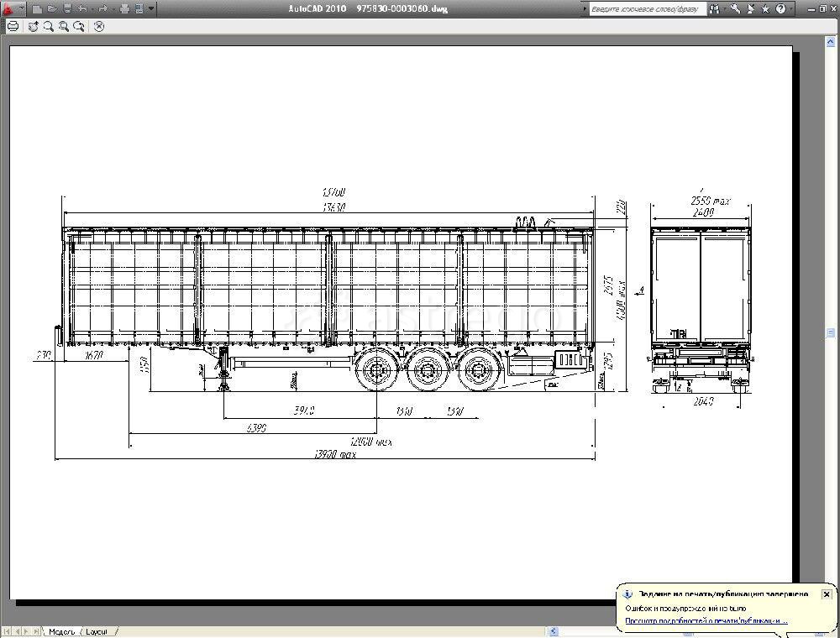Open Help with the question mark icon
This screenshot has width=840, height=638.
point(780,8)
